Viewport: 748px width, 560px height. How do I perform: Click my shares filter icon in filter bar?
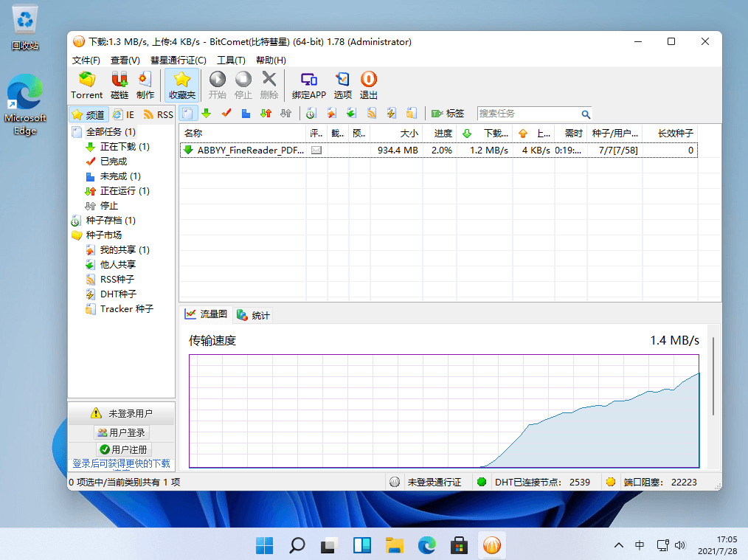tap(331, 114)
